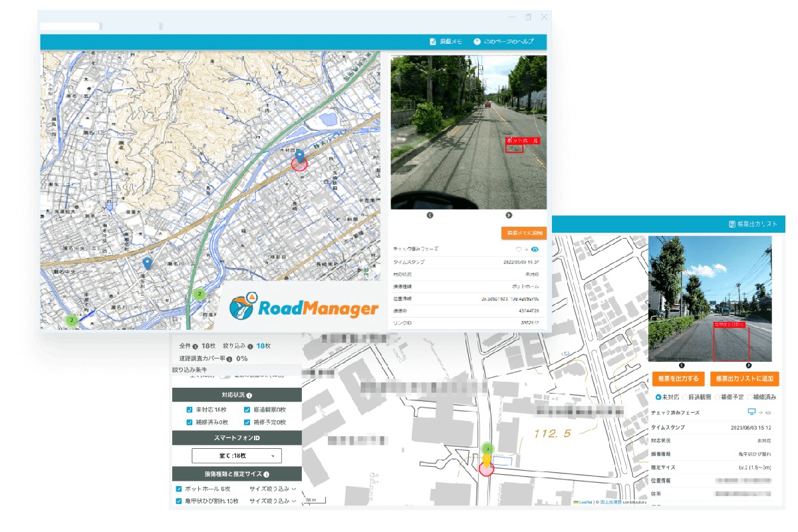798x532 pixels.
Task: Click 帳票出力リストに追加 button
Action: [x=743, y=378]
